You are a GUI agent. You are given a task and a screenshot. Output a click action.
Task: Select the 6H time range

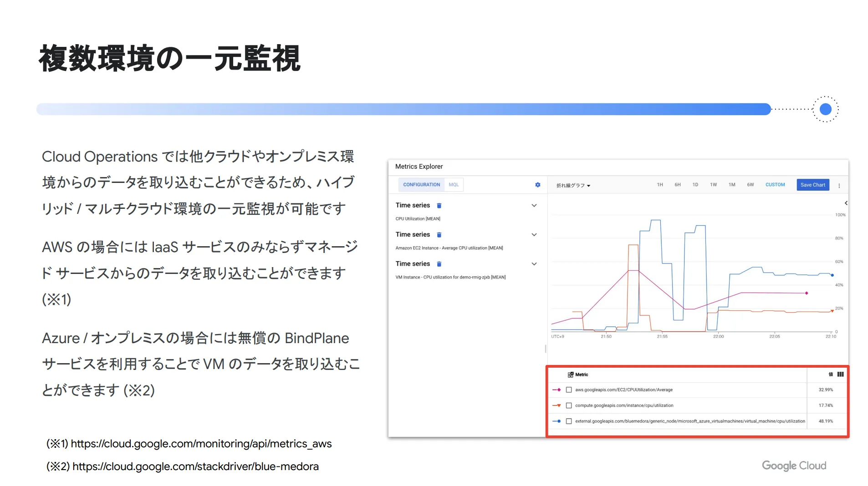tap(677, 185)
